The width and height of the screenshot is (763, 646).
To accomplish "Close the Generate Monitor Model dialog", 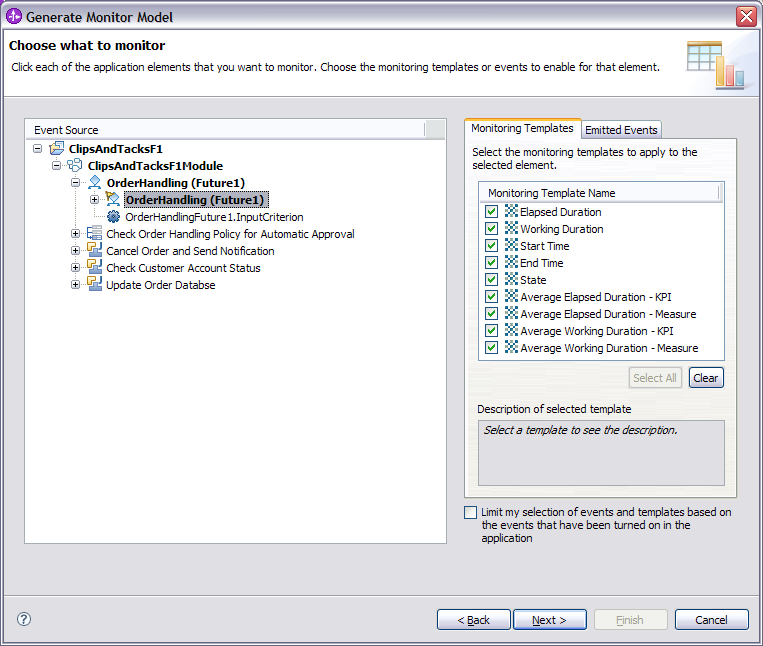I will [746, 17].
